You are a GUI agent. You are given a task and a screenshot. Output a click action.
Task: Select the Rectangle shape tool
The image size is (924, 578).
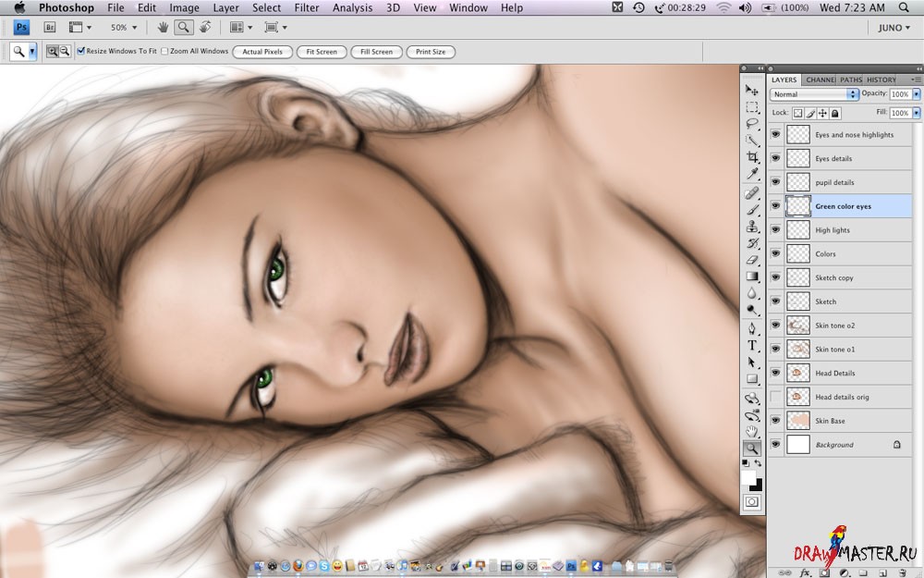tap(752, 378)
